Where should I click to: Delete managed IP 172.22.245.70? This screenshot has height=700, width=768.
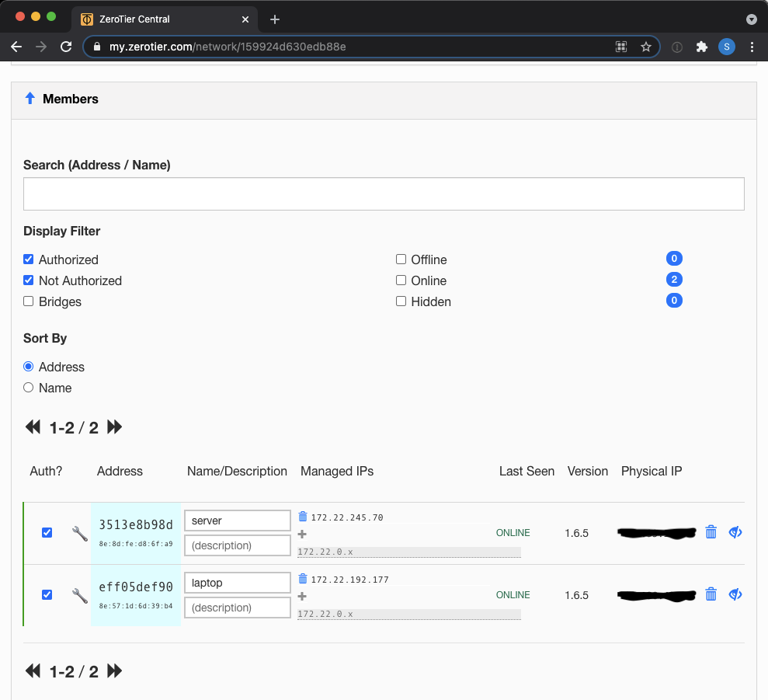click(303, 517)
